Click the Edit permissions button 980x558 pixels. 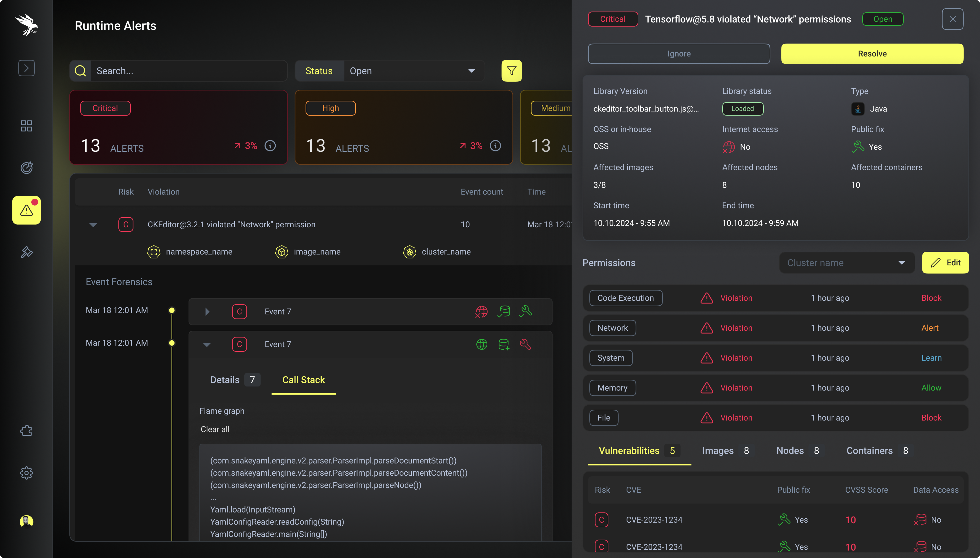[x=945, y=262]
